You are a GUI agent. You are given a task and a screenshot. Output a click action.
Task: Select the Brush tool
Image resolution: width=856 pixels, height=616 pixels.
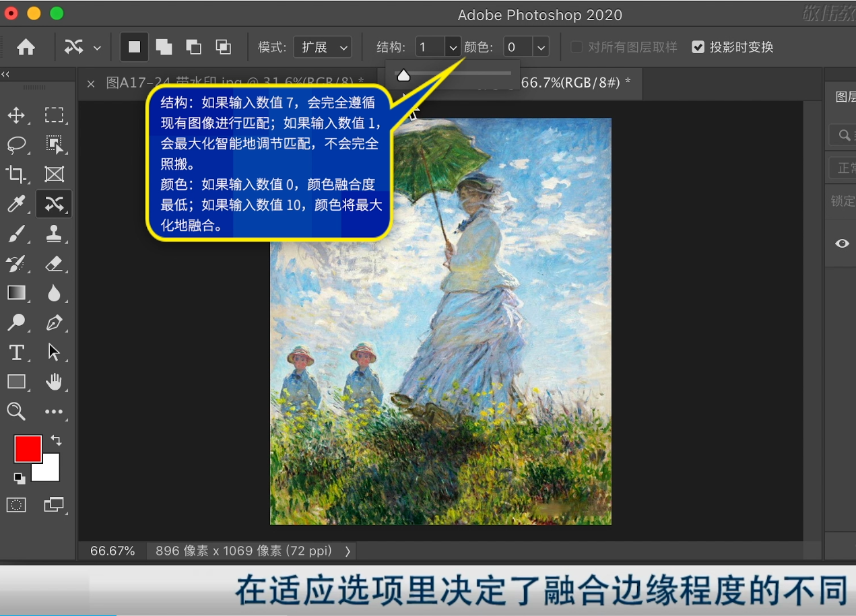(16, 234)
